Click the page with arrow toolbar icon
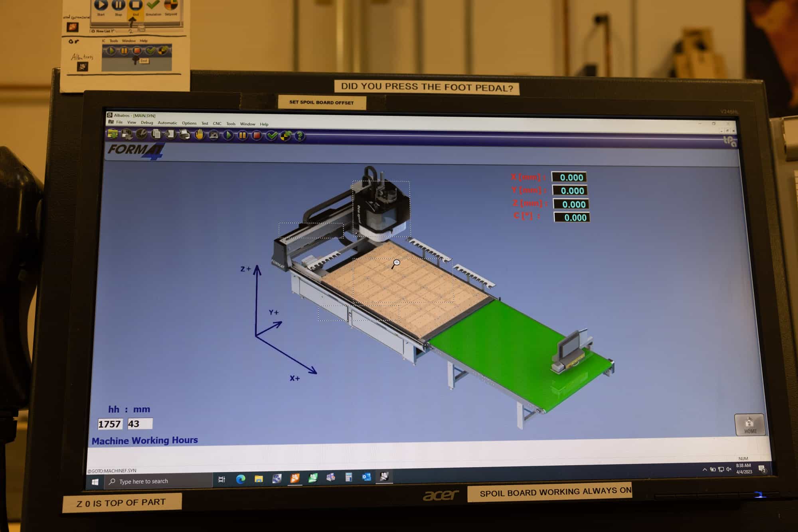Screen dimensions: 798x532 pos(170,135)
